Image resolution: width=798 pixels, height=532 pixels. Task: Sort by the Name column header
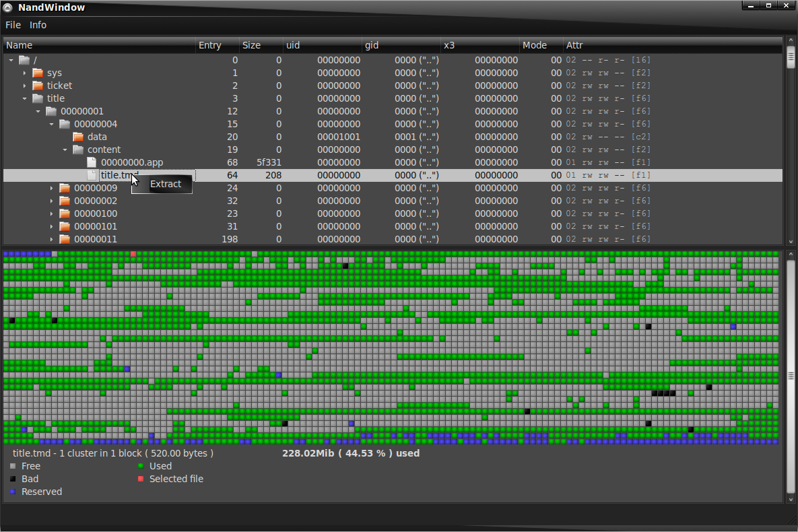99,45
